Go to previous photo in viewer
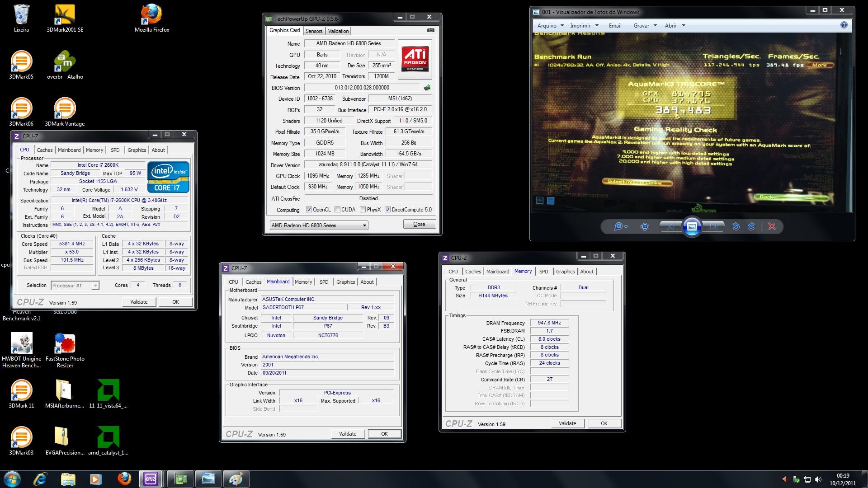The height and width of the screenshot is (488, 868). 670,226
